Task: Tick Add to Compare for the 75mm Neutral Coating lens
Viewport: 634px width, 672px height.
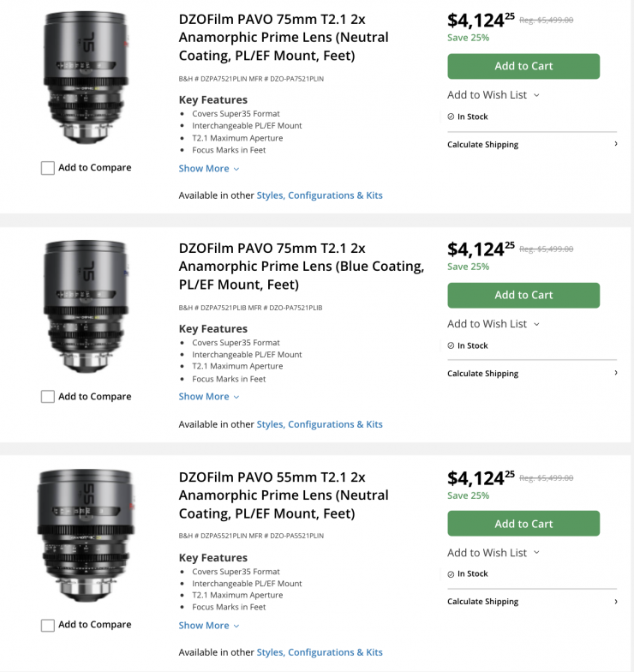Action: pos(48,168)
